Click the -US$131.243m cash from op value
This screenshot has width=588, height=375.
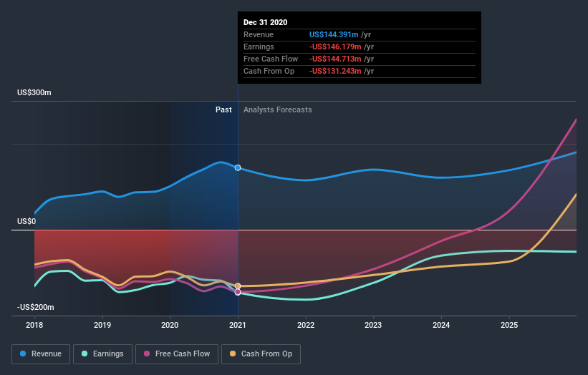click(x=335, y=71)
